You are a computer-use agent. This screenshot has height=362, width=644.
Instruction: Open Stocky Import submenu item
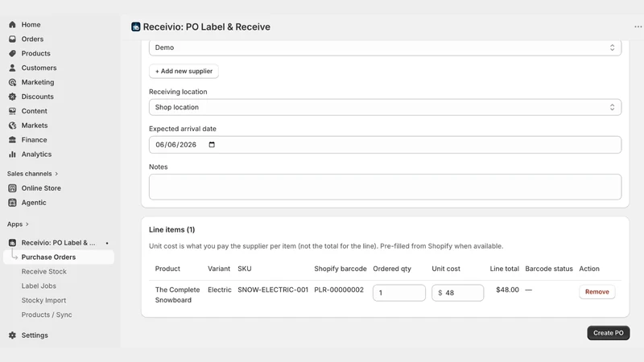coord(43,300)
